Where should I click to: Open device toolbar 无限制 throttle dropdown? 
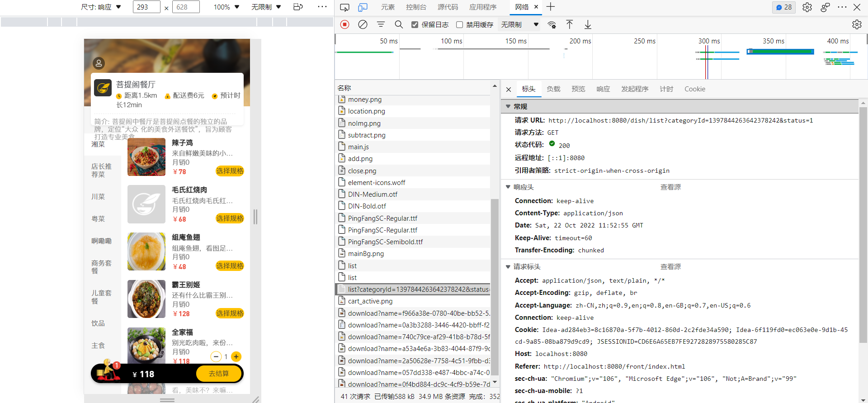266,7
